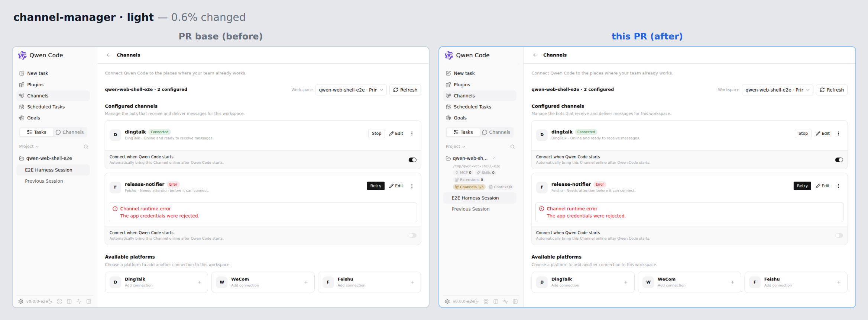Collapse the qwen-web-shell-e2e folder in the before sidebar

coord(46,158)
